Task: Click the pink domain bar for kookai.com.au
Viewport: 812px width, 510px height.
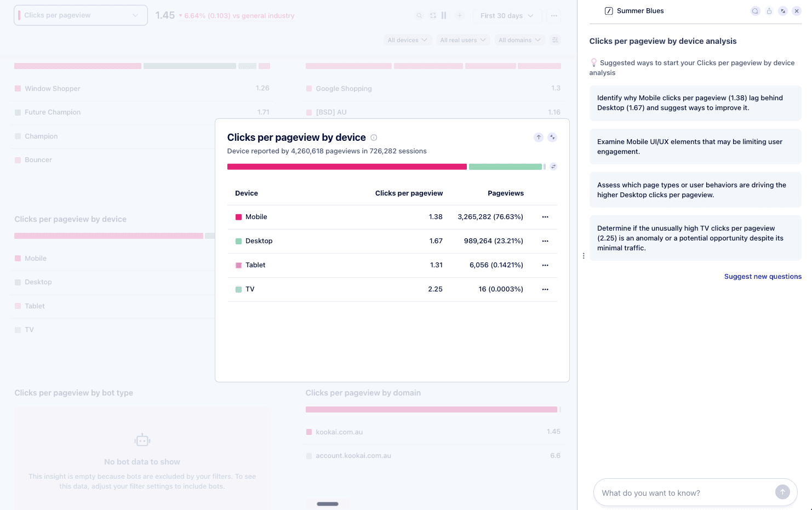Action: 431,410
